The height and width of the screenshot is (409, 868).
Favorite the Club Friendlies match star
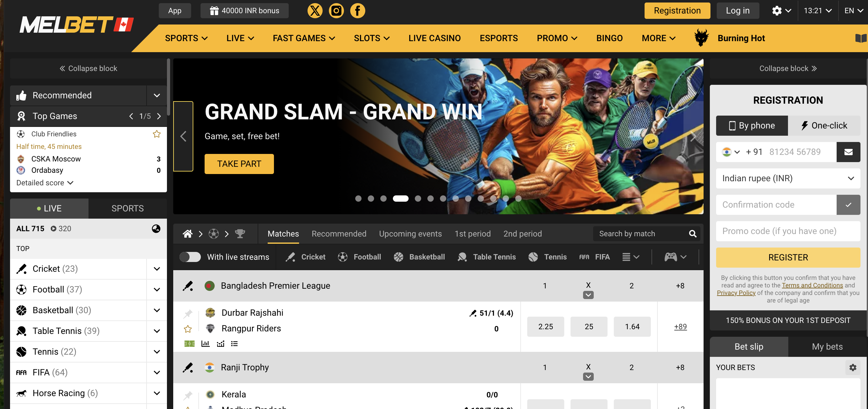(x=157, y=134)
